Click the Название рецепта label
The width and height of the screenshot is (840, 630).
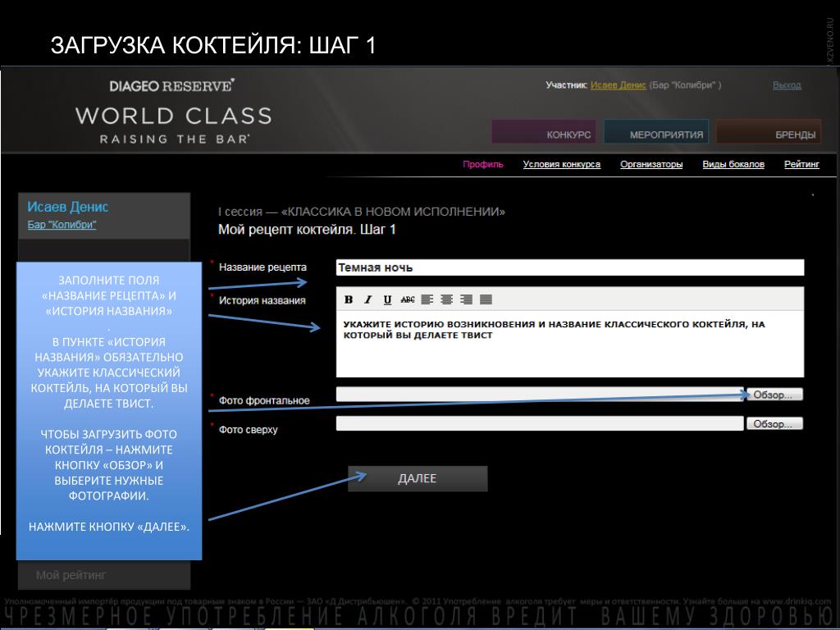pos(262,267)
